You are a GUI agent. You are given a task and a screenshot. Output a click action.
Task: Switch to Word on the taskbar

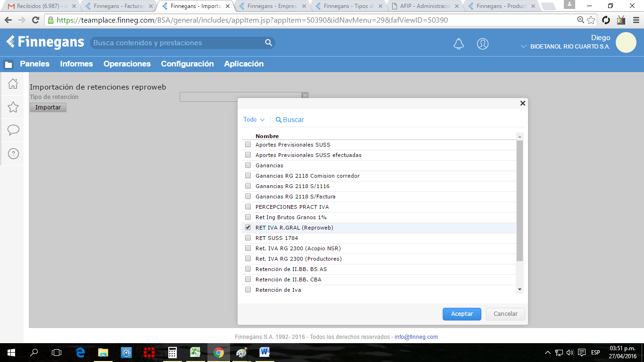point(264,353)
